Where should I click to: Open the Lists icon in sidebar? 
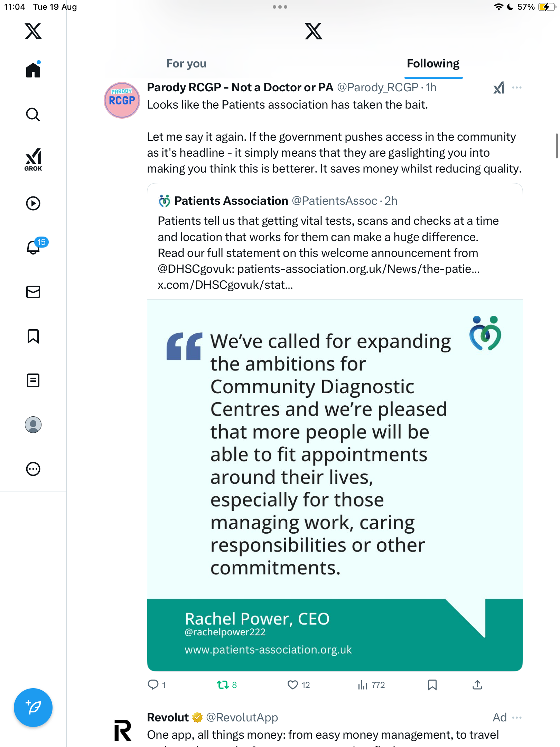pos(33,380)
